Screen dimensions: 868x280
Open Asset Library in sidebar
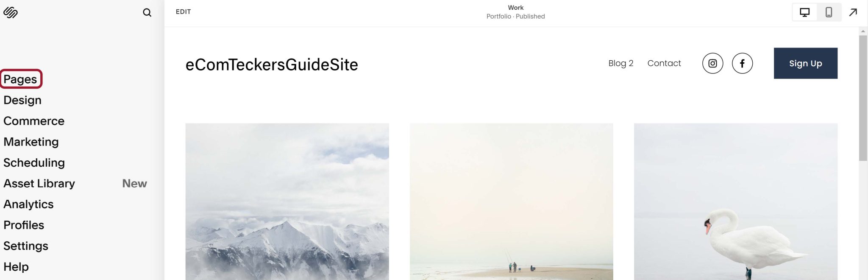(39, 183)
